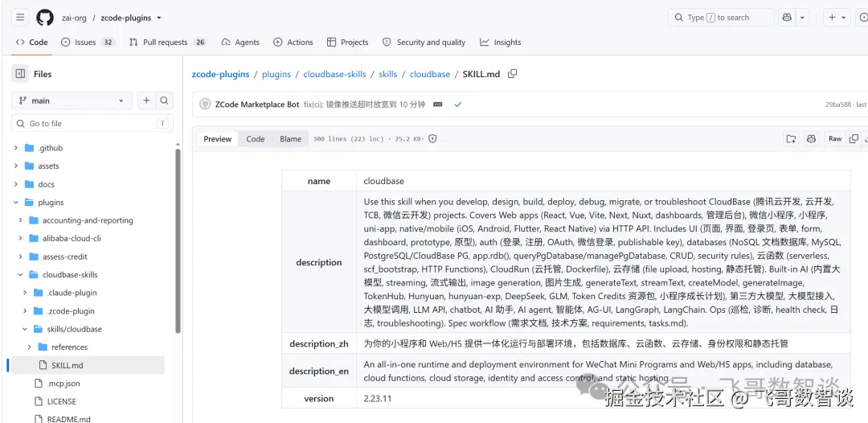Open the Projects tab

348,42
